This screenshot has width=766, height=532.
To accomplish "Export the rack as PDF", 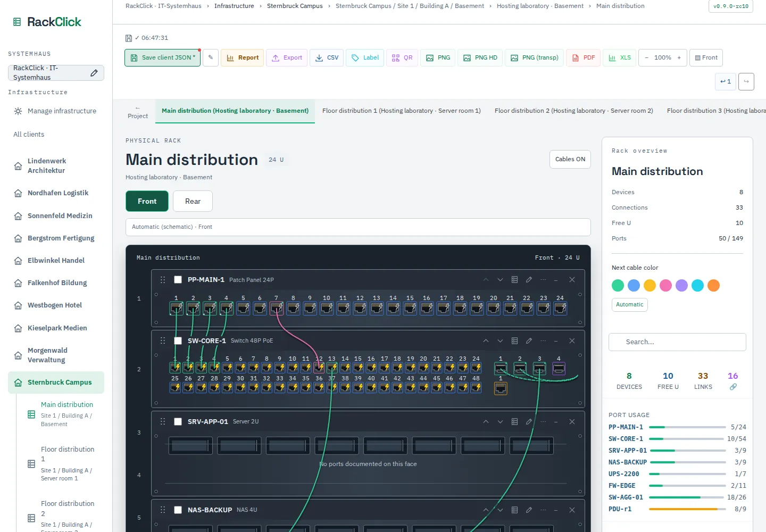I will pos(584,57).
